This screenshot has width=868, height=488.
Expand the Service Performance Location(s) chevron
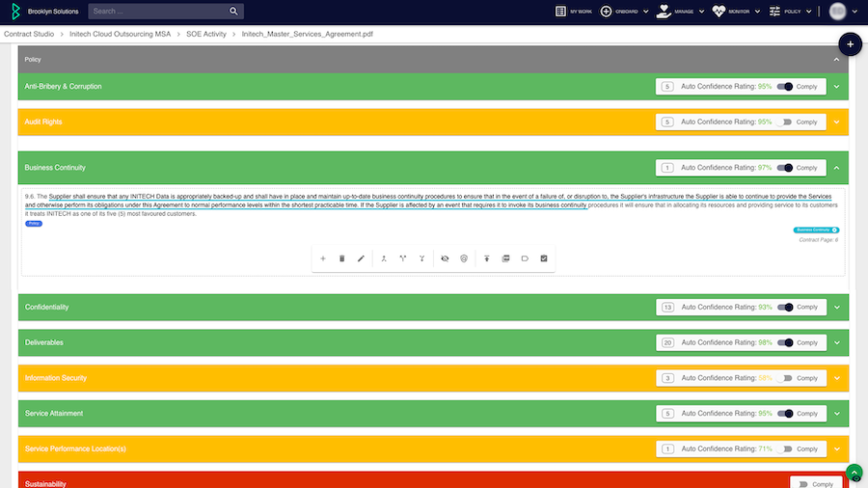click(x=837, y=448)
